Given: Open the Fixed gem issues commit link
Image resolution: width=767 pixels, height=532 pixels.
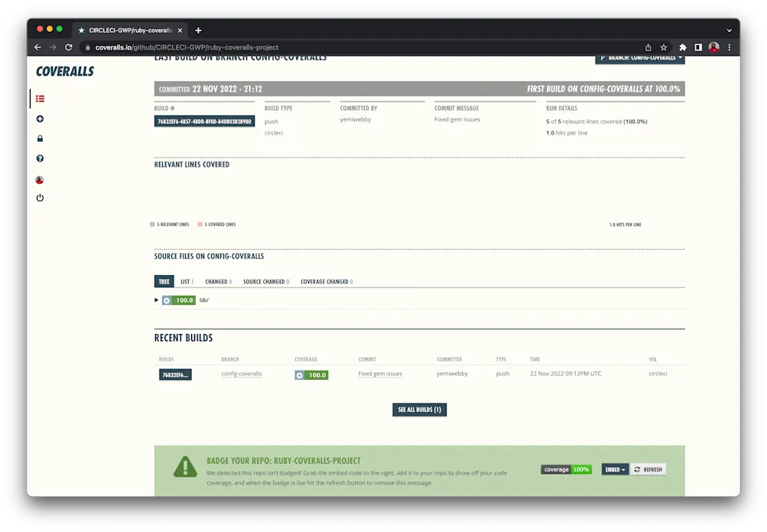Looking at the screenshot, I should click(380, 374).
